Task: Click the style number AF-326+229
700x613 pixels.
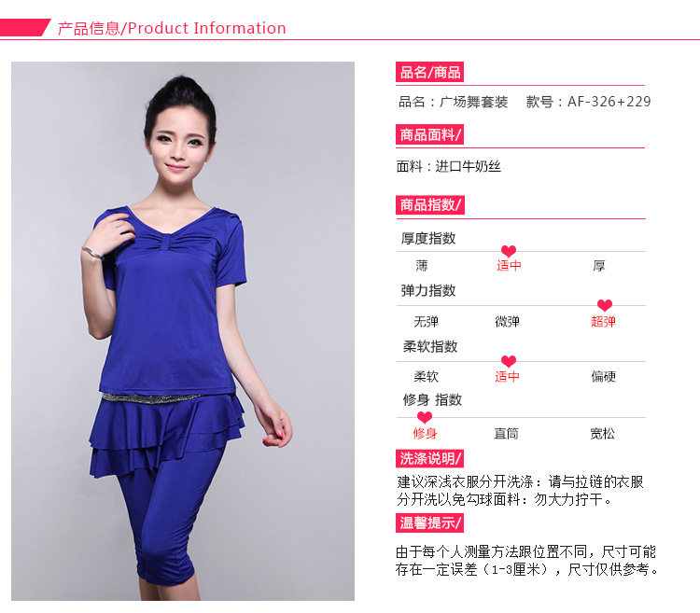Action: point(609,102)
